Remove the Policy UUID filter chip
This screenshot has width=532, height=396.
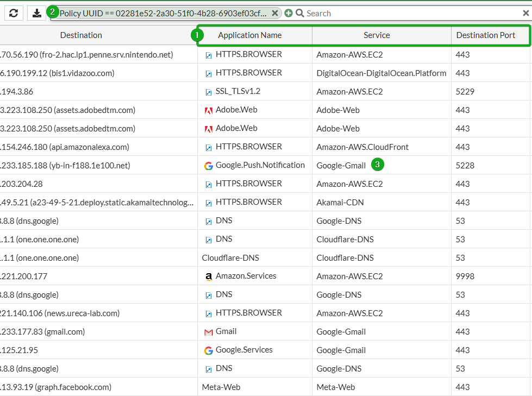coord(275,13)
